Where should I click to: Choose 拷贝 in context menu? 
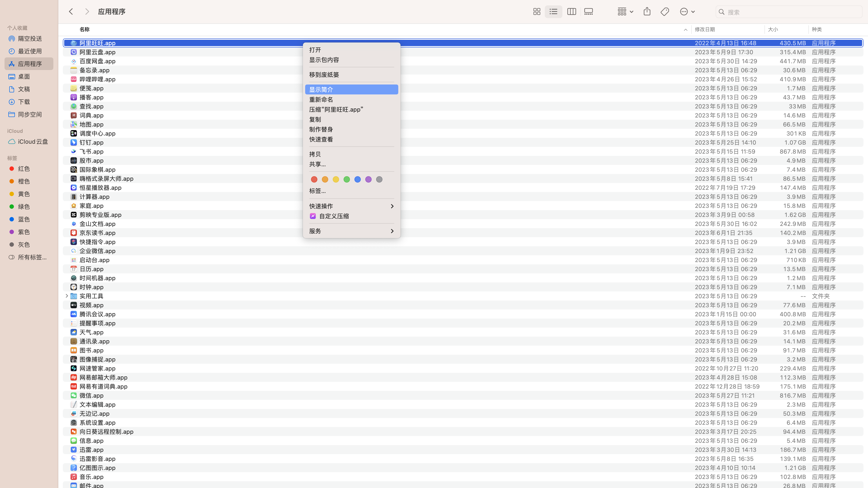click(351, 154)
